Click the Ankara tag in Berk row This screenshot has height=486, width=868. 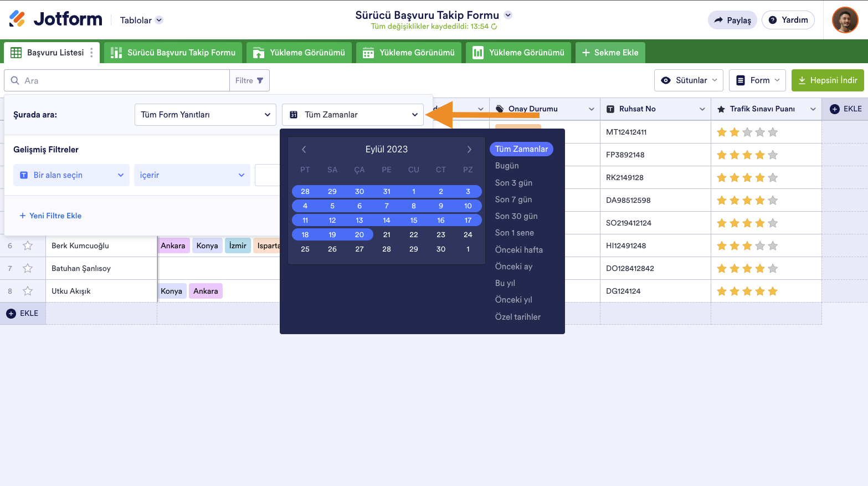pos(173,245)
